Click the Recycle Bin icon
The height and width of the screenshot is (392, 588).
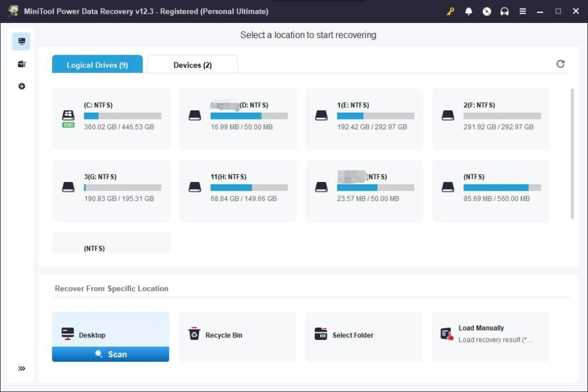(194, 333)
